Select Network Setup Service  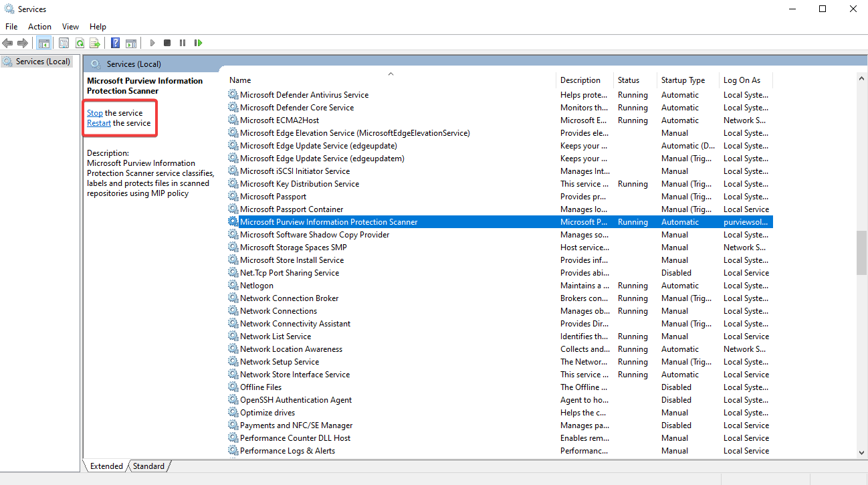pyautogui.click(x=280, y=362)
